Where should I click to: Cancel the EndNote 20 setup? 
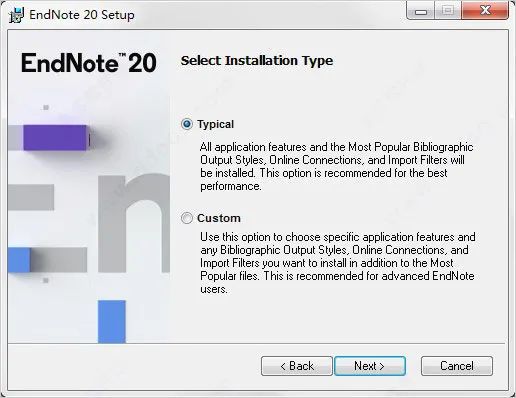tap(457, 366)
